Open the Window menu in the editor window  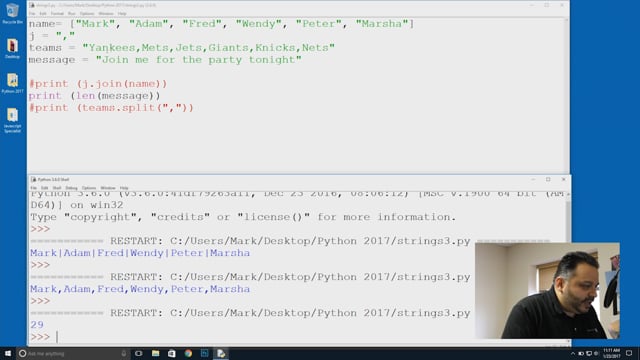click(x=106, y=14)
